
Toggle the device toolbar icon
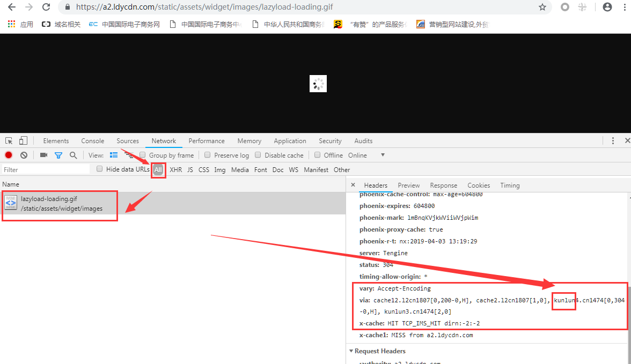coord(23,141)
